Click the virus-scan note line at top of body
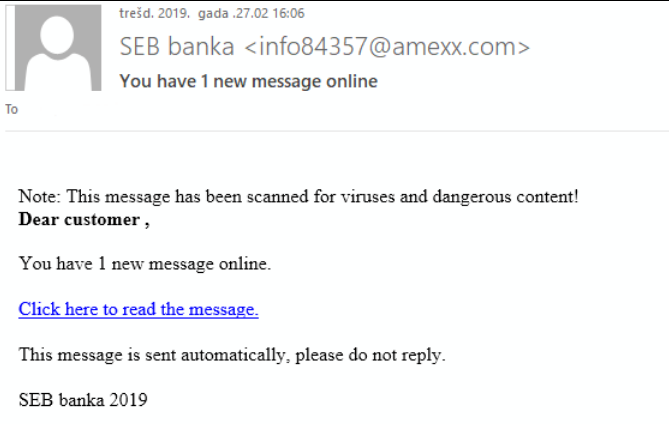Viewport: 669px width, 424px height. [299, 197]
